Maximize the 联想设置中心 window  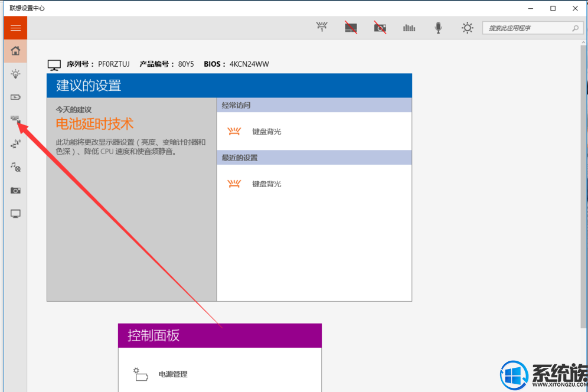point(553,8)
